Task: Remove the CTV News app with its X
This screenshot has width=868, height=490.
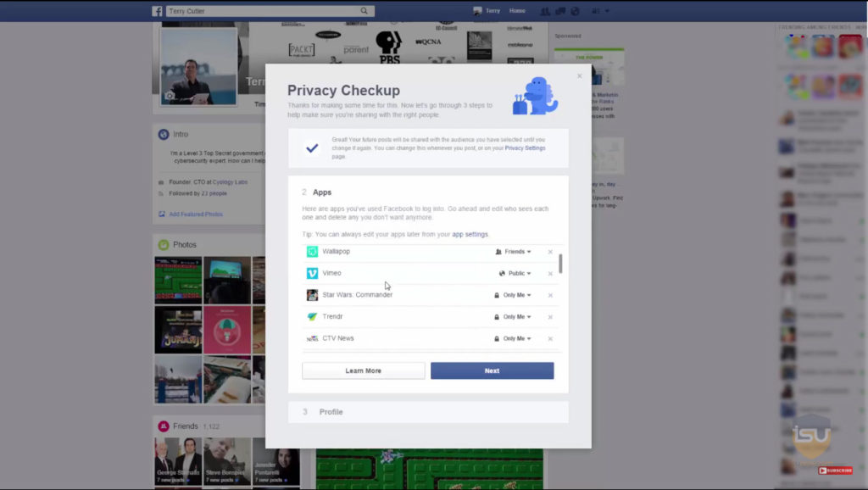Action: pos(550,338)
